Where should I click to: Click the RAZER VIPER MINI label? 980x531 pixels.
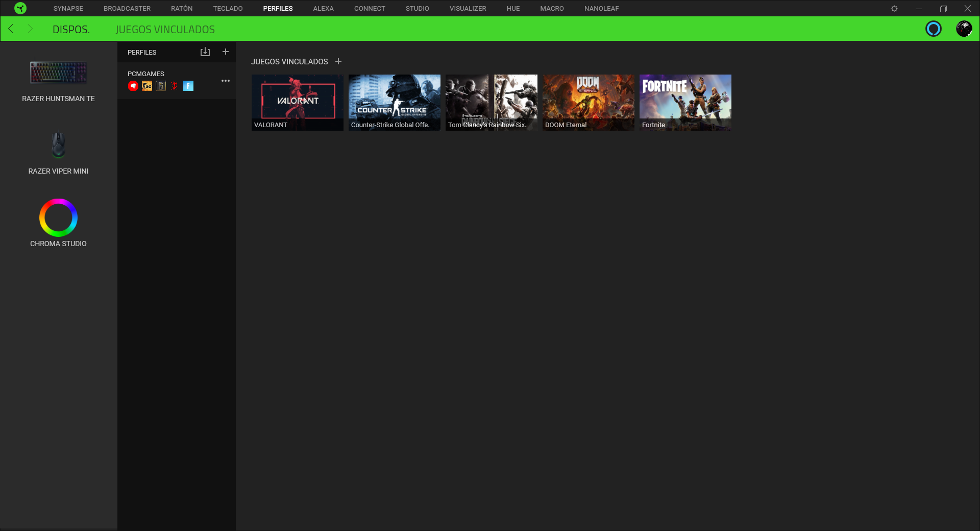pos(58,171)
